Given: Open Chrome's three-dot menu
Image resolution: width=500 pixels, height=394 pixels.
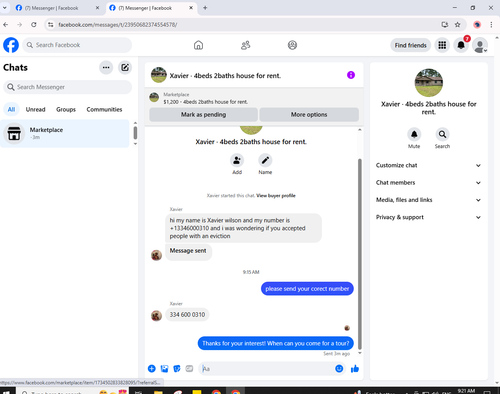Looking at the screenshot, I should pyautogui.click(x=491, y=25).
